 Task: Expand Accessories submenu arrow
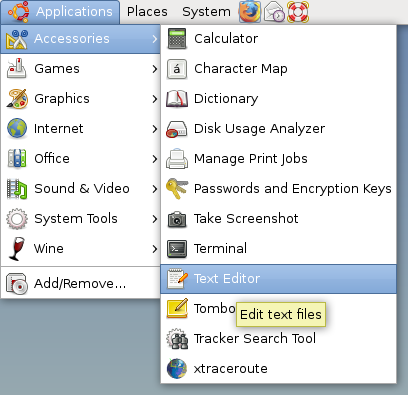click(x=154, y=39)
